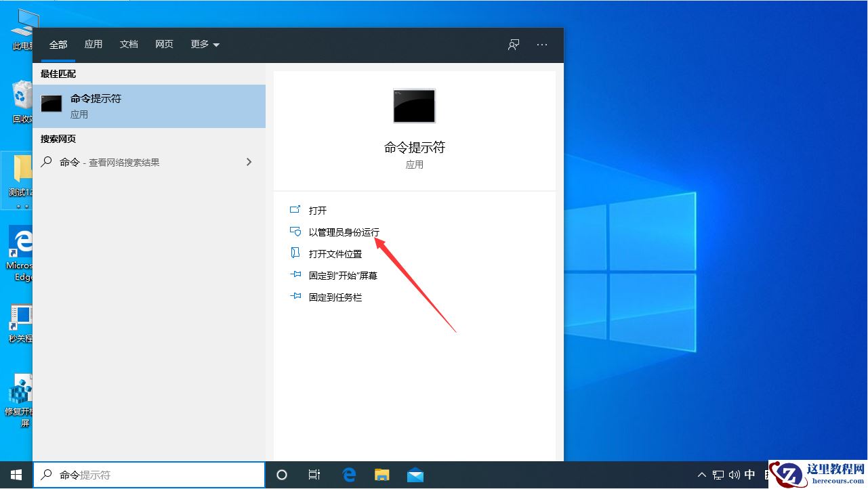868x489 pixels.
Task: Launch Microsoft Edge from the taskbar
Action: coord(348,475)
